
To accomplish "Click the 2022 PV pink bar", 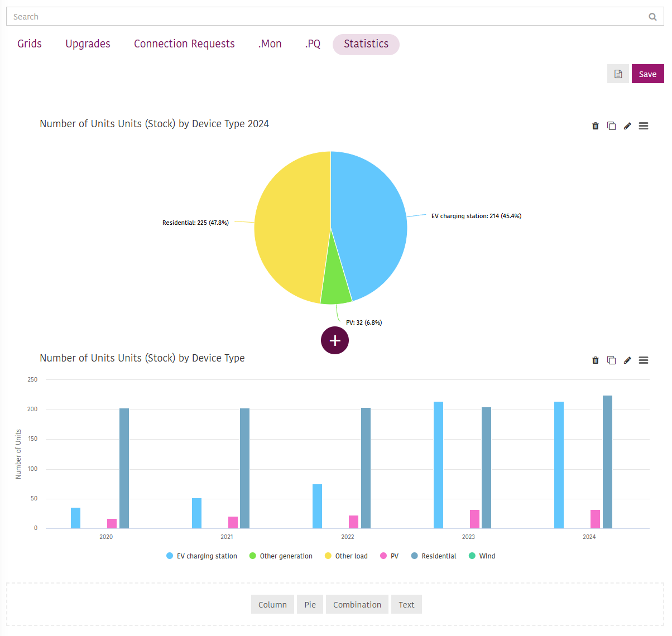I will (353, 522).
